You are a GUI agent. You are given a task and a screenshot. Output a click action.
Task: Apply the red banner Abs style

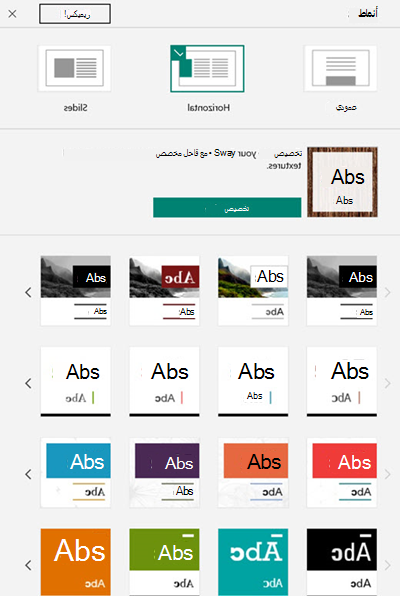tap(342, 472)
